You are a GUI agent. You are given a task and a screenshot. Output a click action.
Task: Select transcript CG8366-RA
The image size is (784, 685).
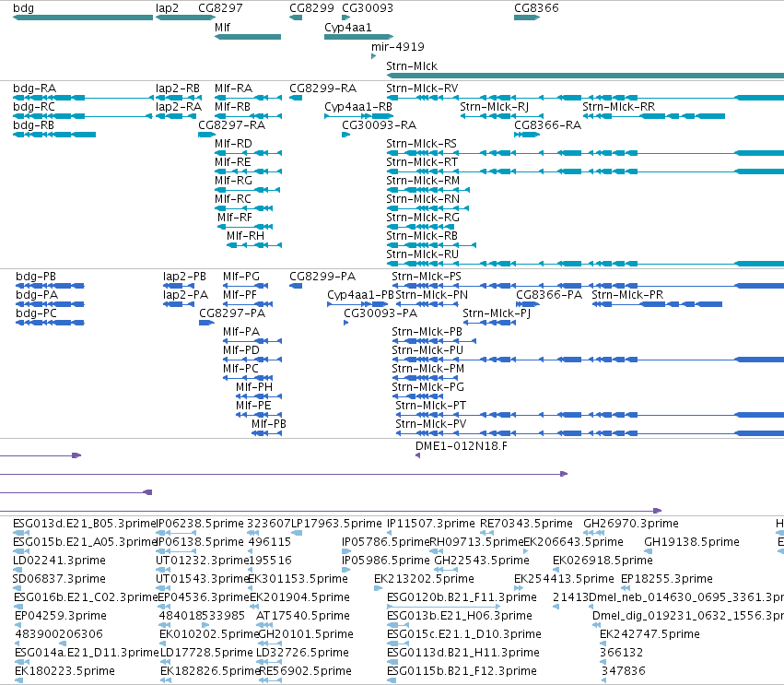point(547,125)
